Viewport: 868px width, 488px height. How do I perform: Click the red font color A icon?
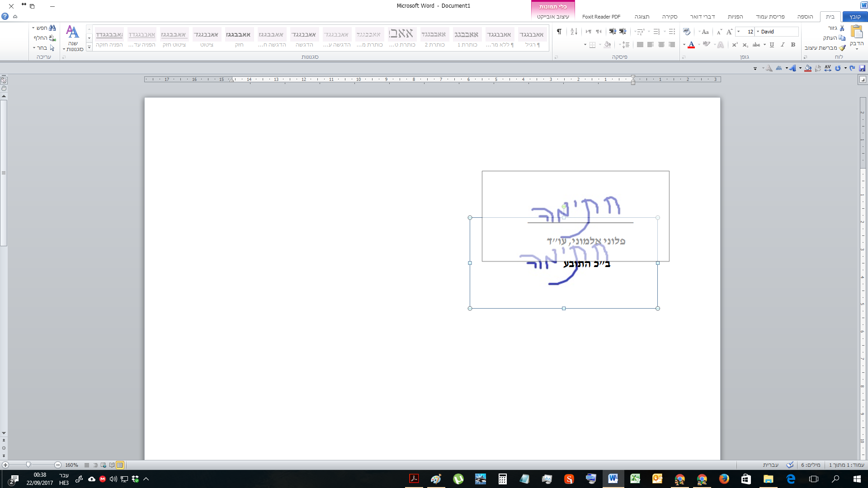691,45
